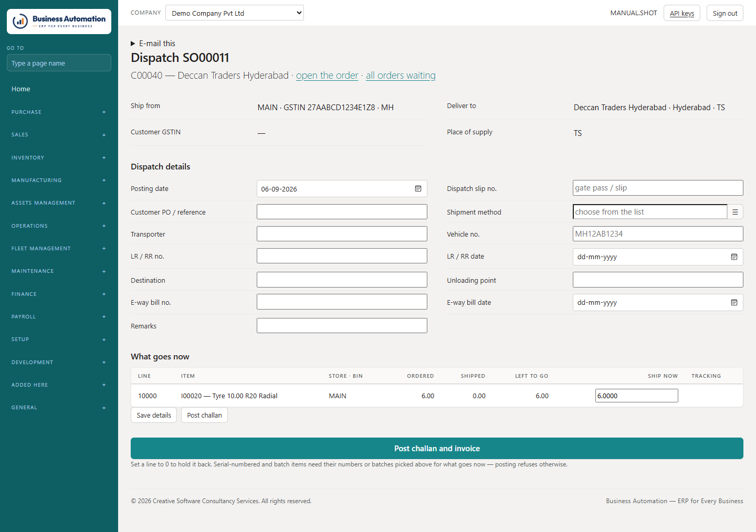Viewport: 756px width, 532px height.
Task: Click the Remarks input field
Action: (x=342, y=326)
